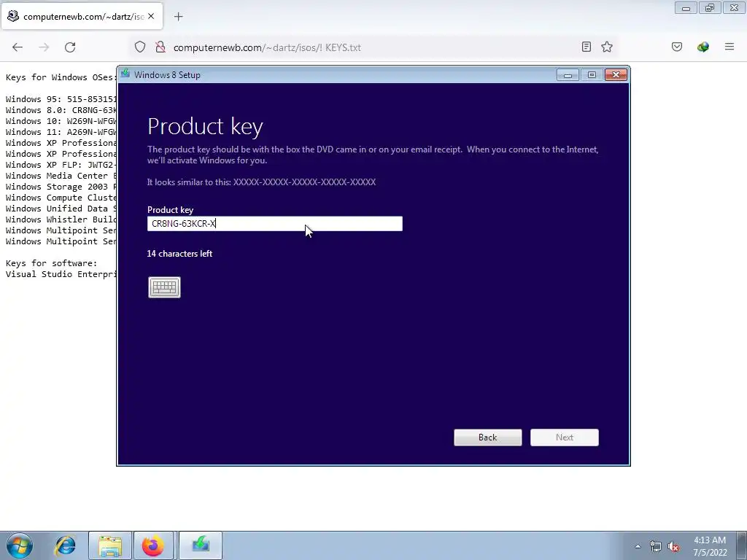This screenshot has width=747, height=560.
Task: Open the network tray icon
Action: (x=656, y=546)
